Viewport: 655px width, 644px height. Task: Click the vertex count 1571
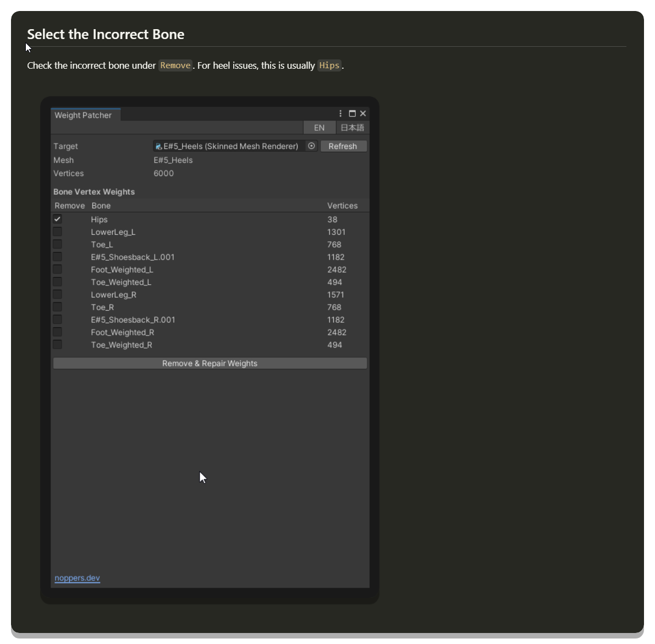click(x=336, y=295)
